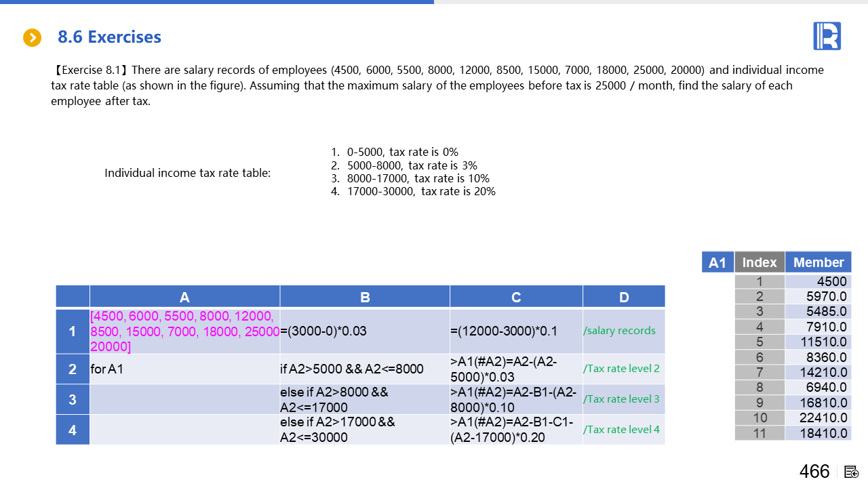Viewport: 868px width, 488px height.
Task: Click the 'for A1' cell
Action: pyautogui.click(x=184, y=369)
